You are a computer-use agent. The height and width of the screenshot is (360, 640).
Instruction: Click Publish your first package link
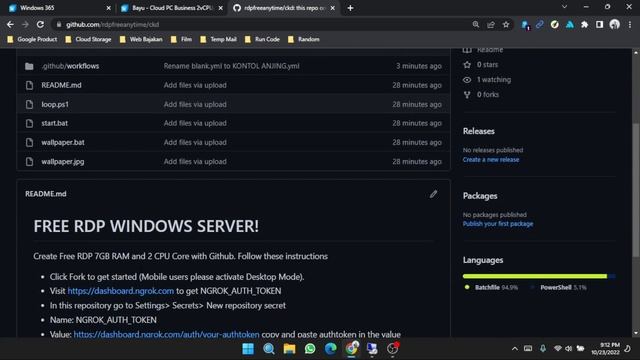498,224
